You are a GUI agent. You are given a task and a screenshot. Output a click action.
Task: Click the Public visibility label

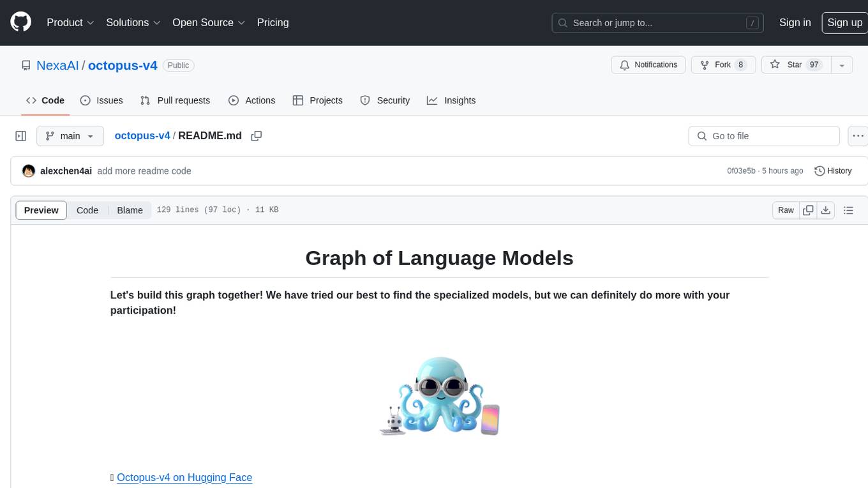coord(178,65)
